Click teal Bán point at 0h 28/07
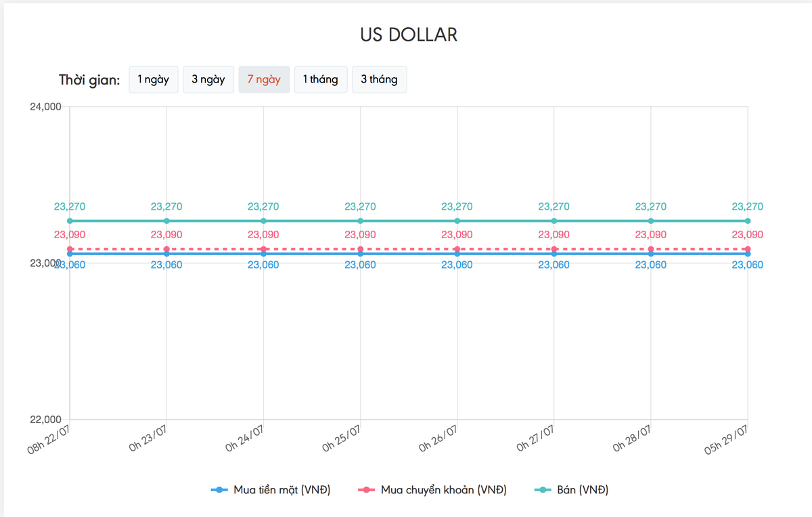This screenshot has height=517, width=812. coord(651,221)
